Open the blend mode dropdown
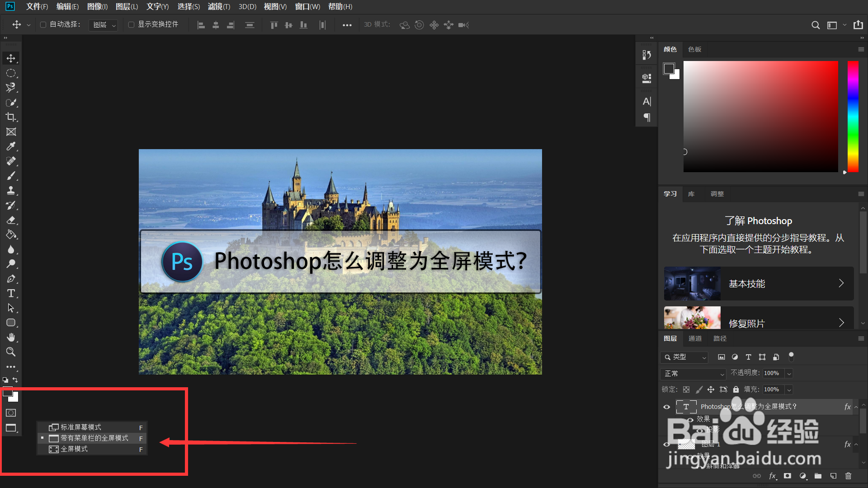The height and width of the screenshot is (488, 868). pos(693,374)
